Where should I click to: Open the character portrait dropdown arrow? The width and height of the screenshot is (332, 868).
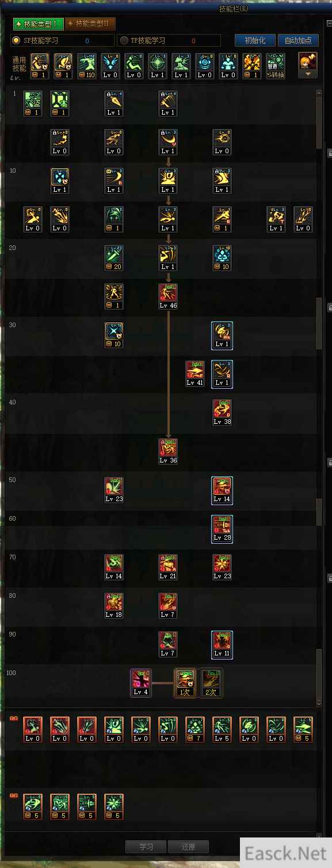click(x=308, y=74)
